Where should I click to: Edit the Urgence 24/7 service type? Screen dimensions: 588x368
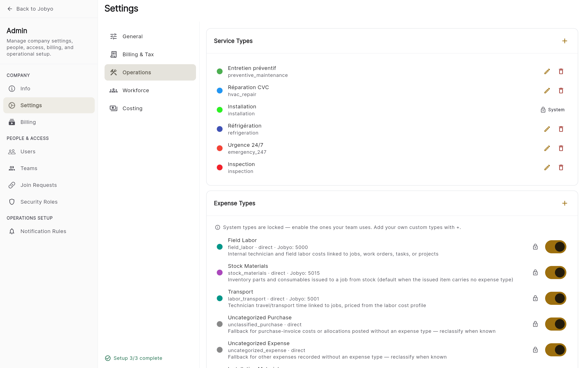[x=547, y=148]
